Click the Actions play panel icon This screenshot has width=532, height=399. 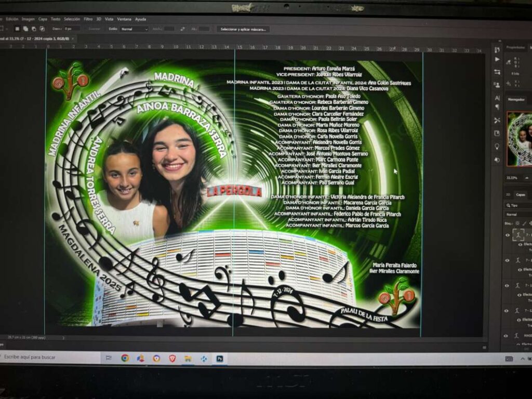click(x=497, y=60)
